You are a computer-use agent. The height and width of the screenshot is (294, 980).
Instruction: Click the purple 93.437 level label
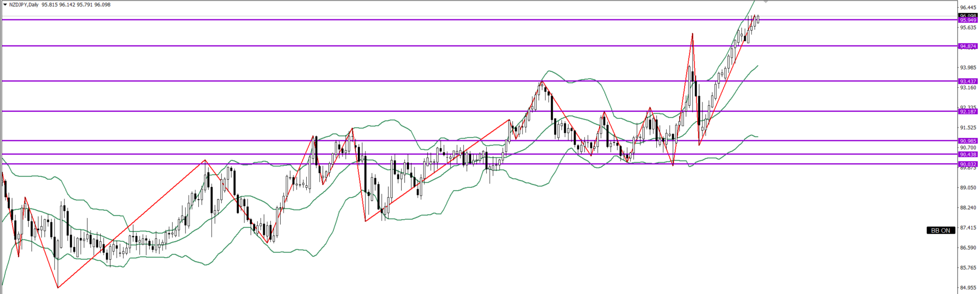click(x=968, y=82)
